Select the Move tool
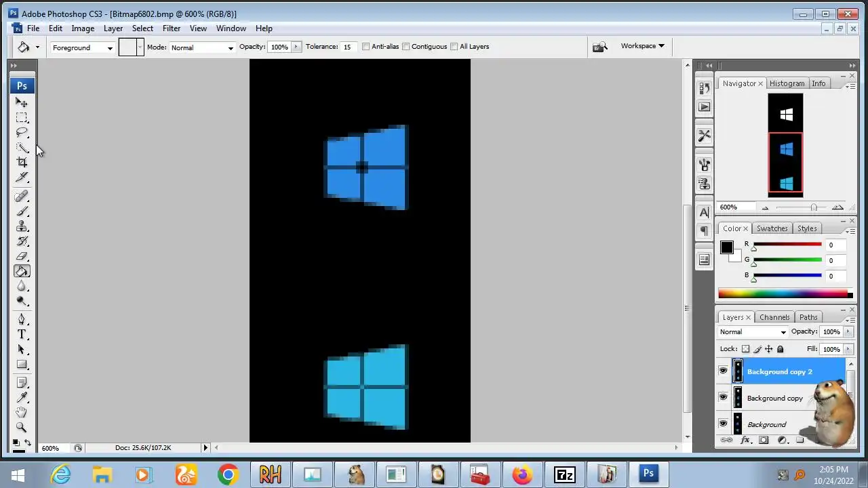Viewport: 868px width, 488px height. [22, 102]
